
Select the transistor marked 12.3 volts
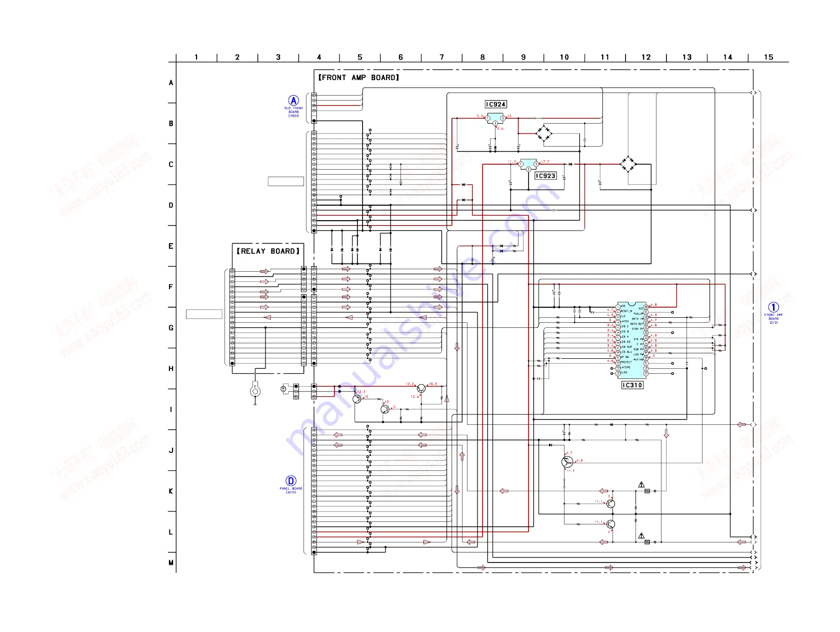tap(356, 399)
